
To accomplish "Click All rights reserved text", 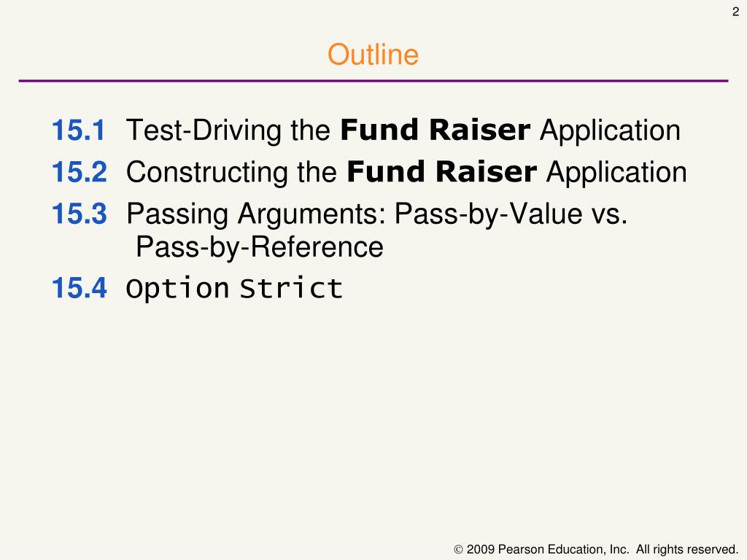I will pyautogui.click(x=687, y=549).
